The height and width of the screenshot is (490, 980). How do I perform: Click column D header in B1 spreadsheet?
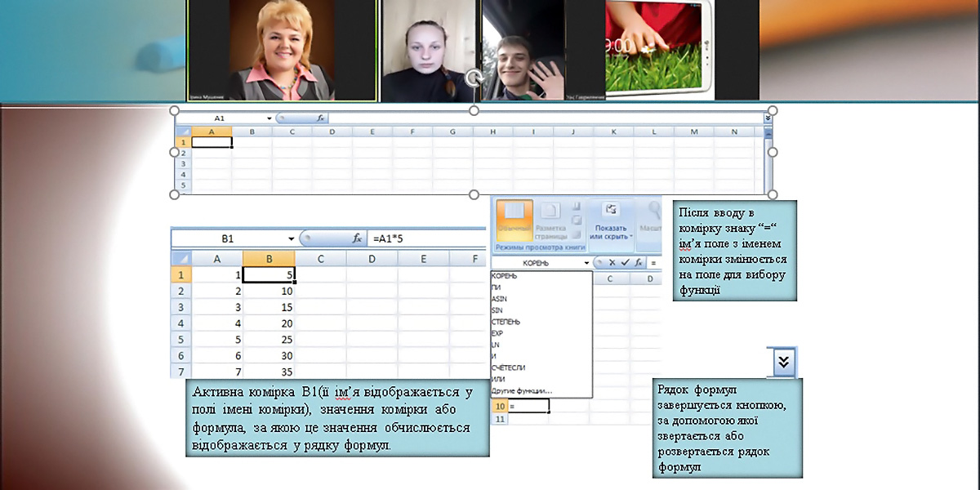click(372, 259)
